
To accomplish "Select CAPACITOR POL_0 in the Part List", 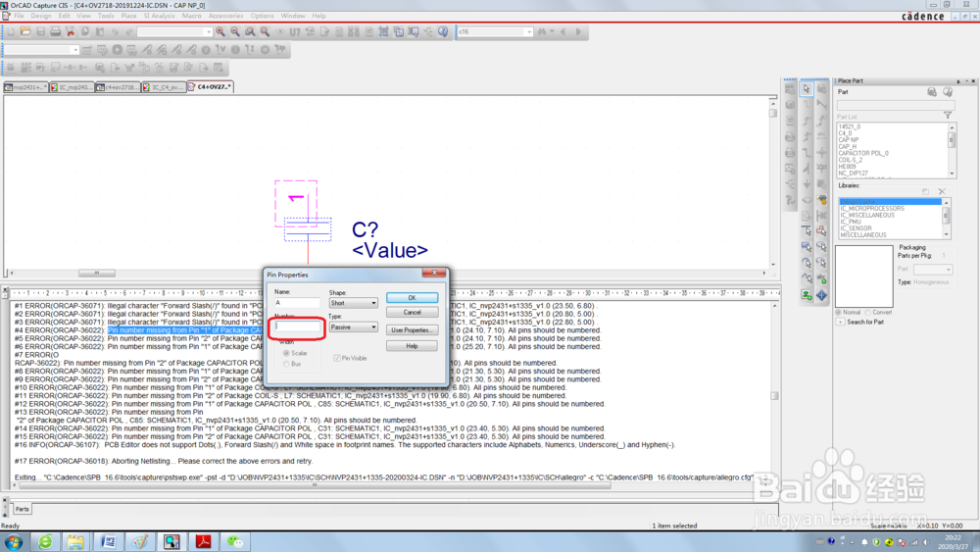I will click(x=863, y=153).
